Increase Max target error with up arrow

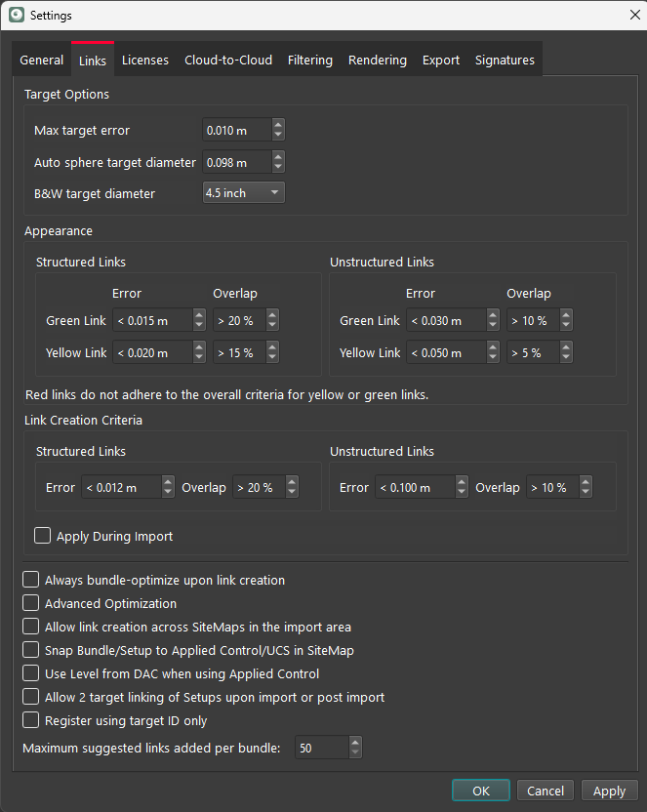tap(278, 125)
